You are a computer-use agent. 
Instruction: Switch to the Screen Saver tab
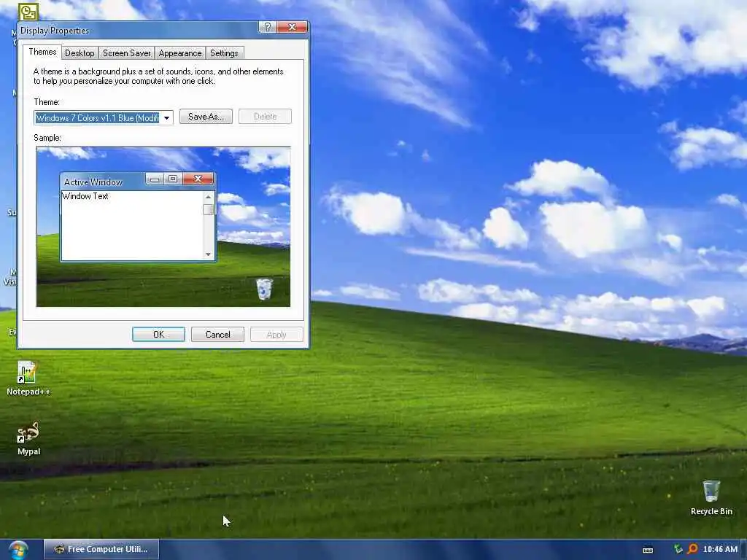pyautogui.click(x=127, y=52)
